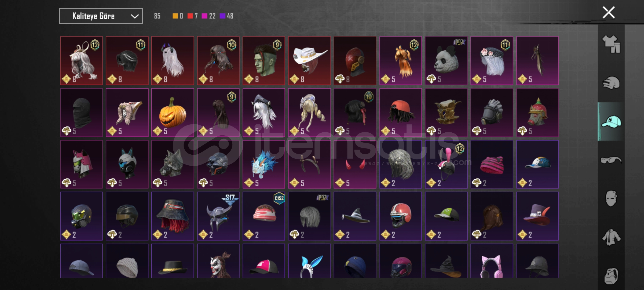Select the panda head item
Image resolution: width=644 pixels, height=290 pixels.
pos(446,61)
